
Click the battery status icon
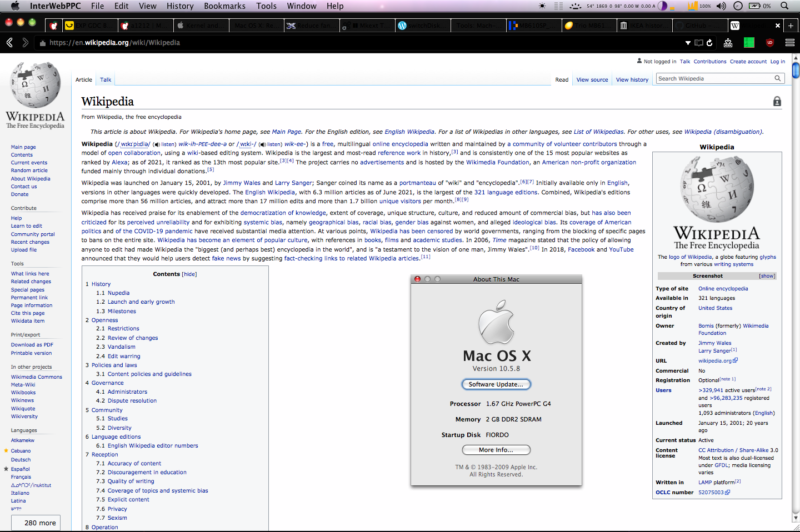755,6
